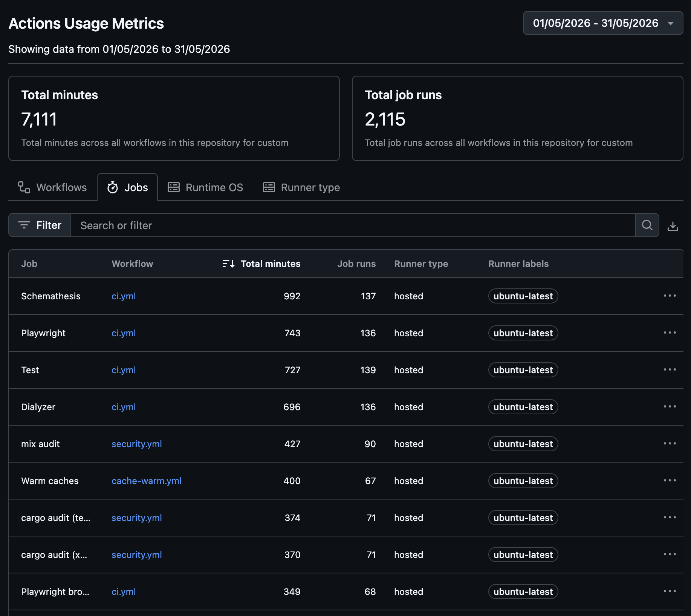Image resolution: width=691 pixels, height=616 pixels.
Task: Click the Schemathesis job name
Action: [51, 296]
